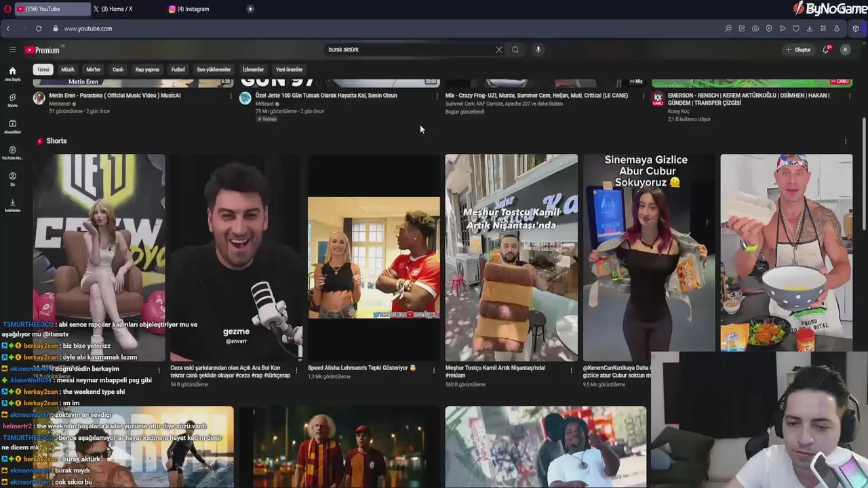Open Metin Eren - Paradoks video title

(115, 96)
